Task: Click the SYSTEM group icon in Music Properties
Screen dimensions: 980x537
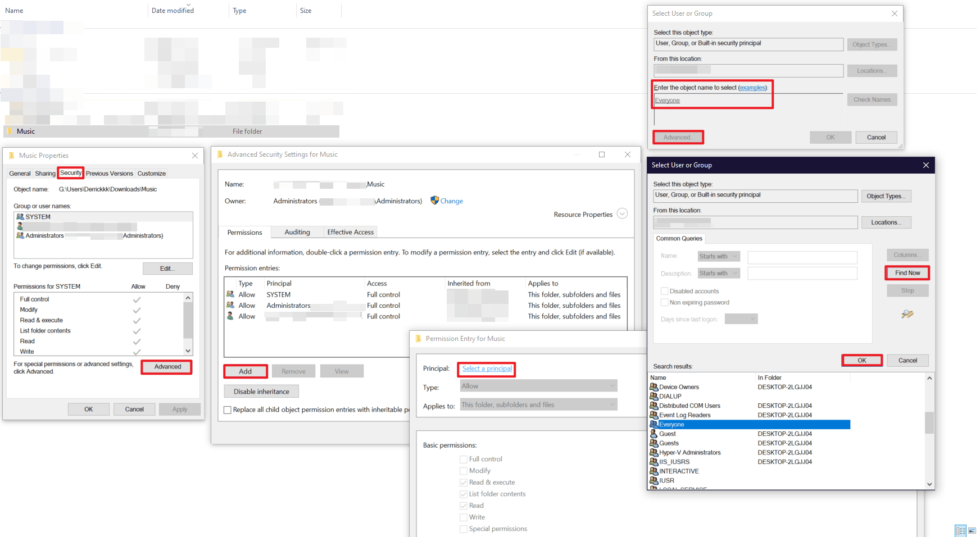Action: (x=20, y=217)
